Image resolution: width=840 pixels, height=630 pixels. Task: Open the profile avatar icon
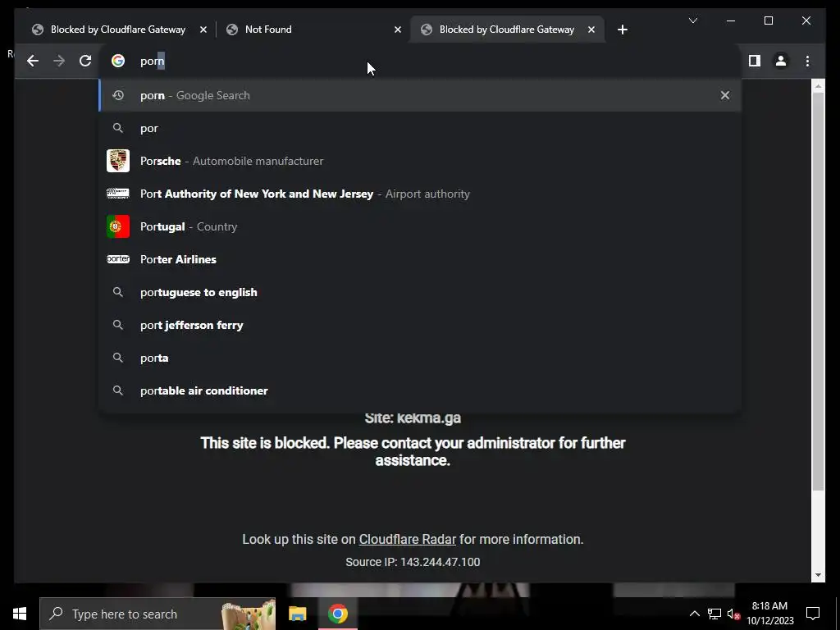[781, 61]
